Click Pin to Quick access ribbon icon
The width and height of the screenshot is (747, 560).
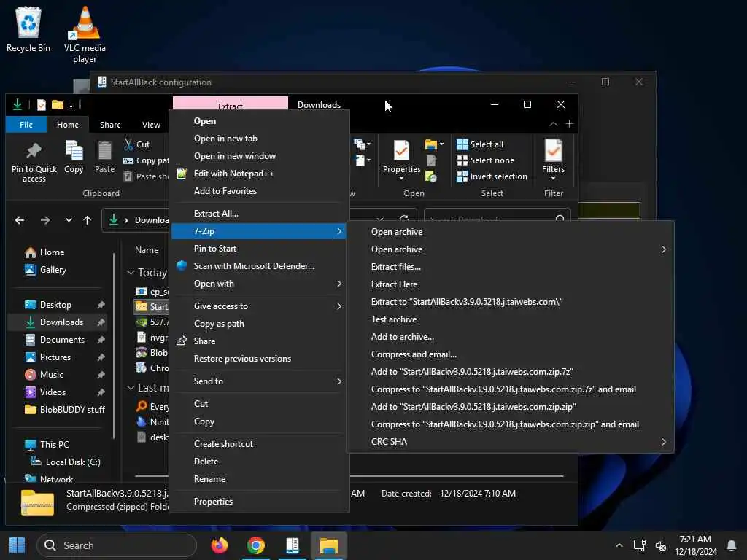34,161
